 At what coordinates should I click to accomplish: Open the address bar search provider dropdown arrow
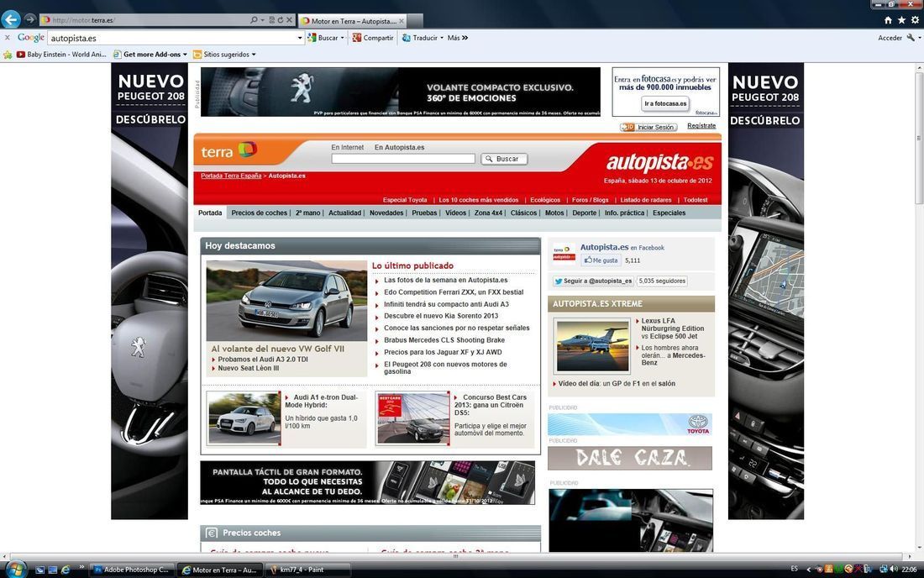pos(262,20)
